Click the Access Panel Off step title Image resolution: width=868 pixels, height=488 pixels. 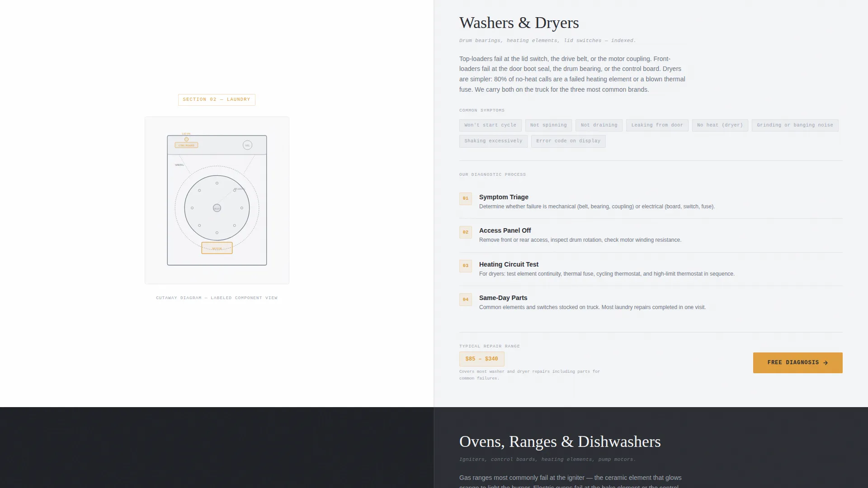[x=505, y=230]
